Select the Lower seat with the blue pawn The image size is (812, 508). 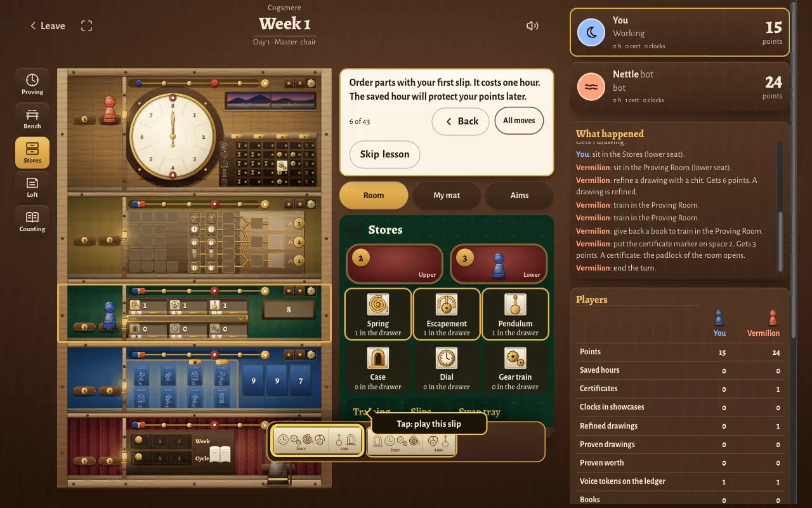pos(499,264)
